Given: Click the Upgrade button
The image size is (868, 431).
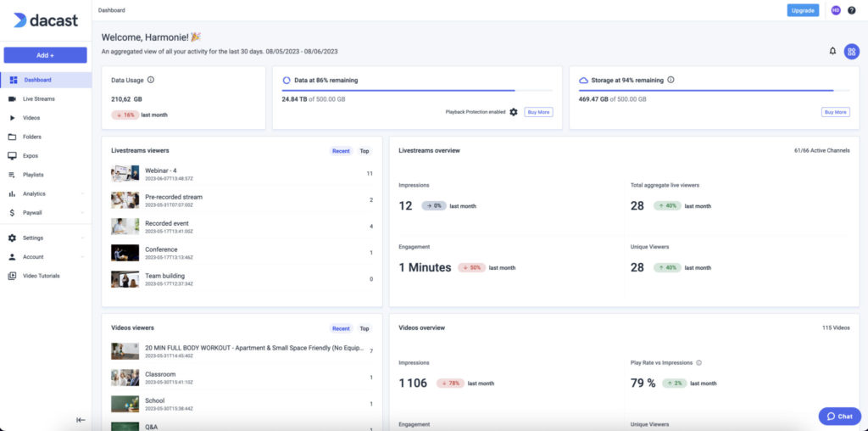Looking at the screenshot, I should tap(802, 10).
